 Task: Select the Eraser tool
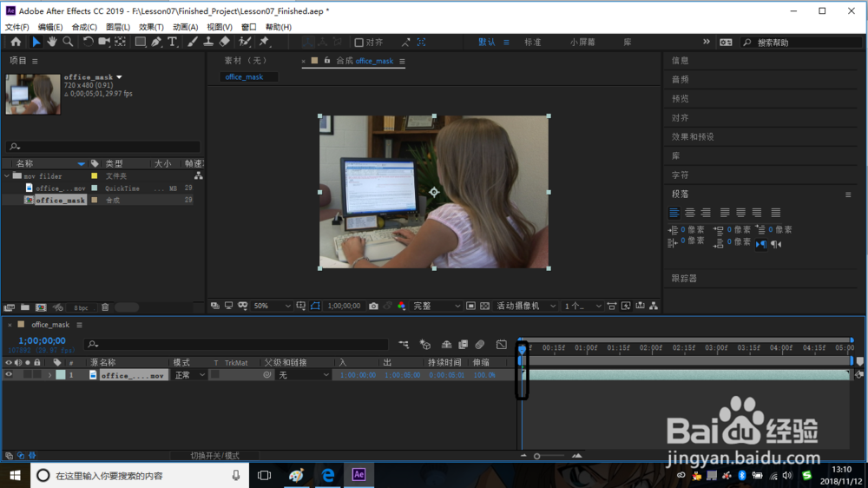point(224,42)
